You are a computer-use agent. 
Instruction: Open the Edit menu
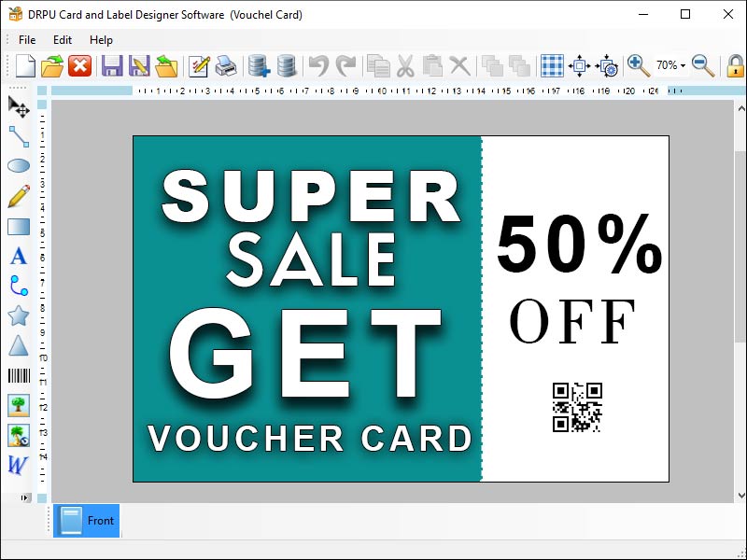point(62,40)
